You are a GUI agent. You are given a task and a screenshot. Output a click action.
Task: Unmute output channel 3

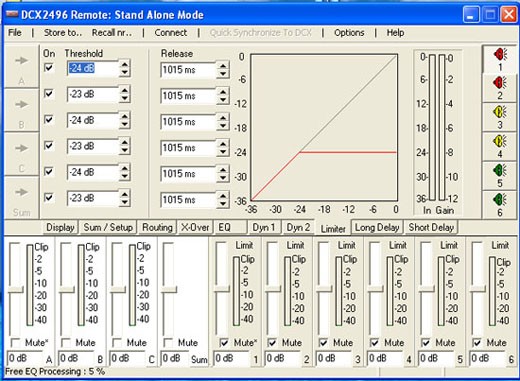pyautogui.click(x=323, y=342)
